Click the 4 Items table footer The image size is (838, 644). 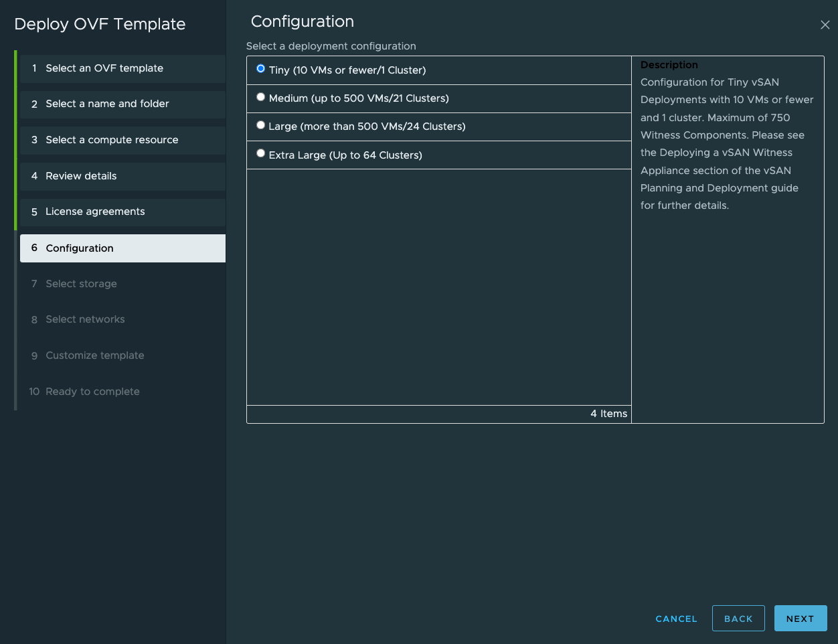(x=608, y=414)
